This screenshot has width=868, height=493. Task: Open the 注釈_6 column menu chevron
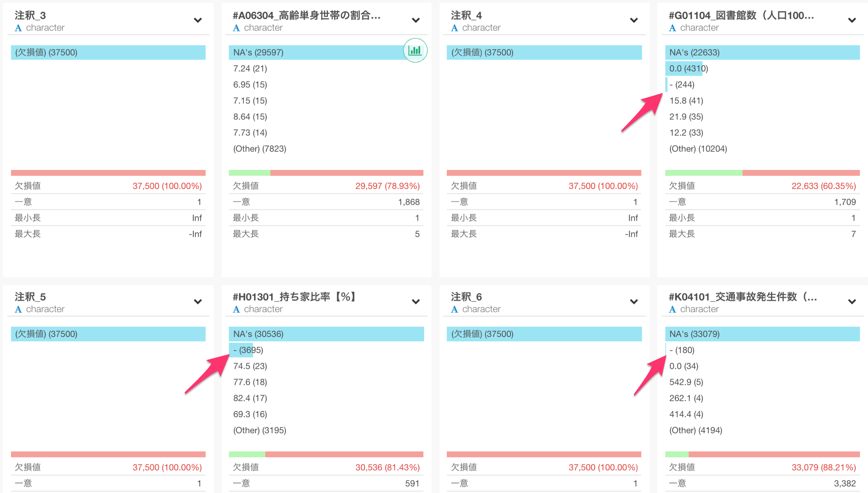pos(634,301)
